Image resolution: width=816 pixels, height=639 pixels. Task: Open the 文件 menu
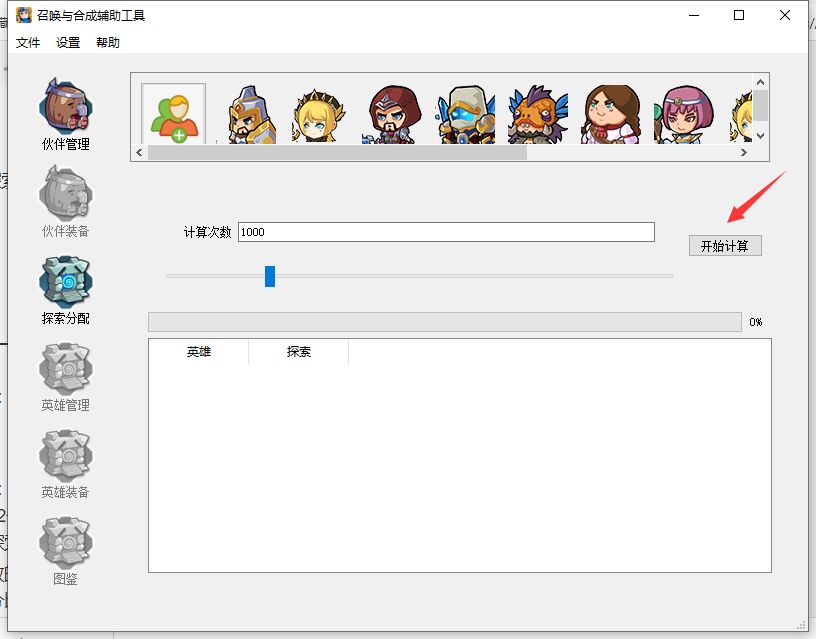click(x=28, y=43)
